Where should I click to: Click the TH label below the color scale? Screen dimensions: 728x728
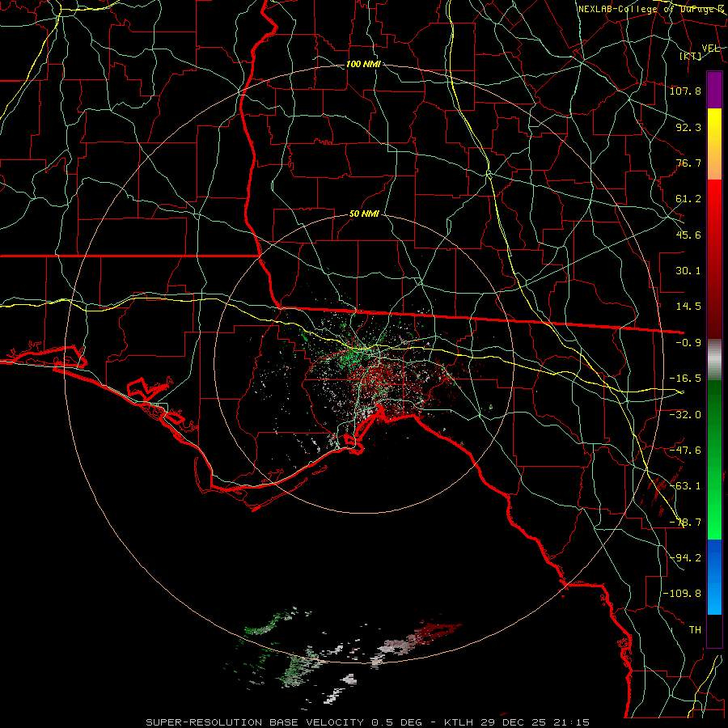click(x=695, y=630)
